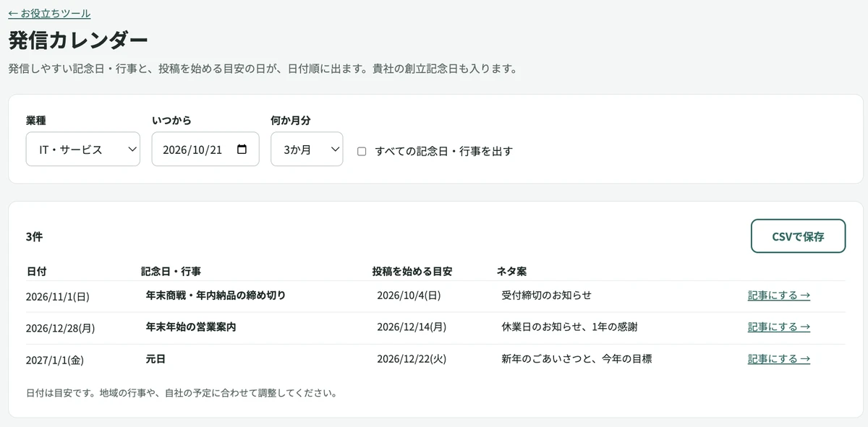Open the calendar picker icon in date field
This screenshot has width=868, height=427.
pos(242,150)
